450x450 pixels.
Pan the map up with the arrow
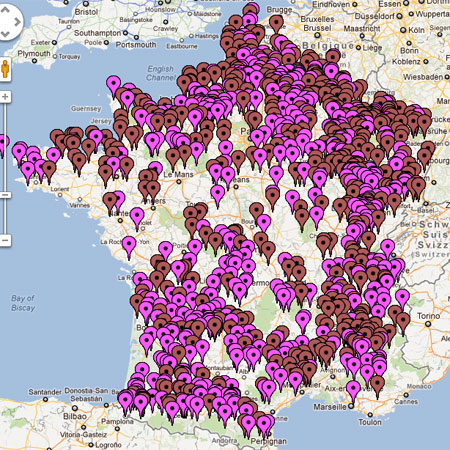click(x=5, y=9)
